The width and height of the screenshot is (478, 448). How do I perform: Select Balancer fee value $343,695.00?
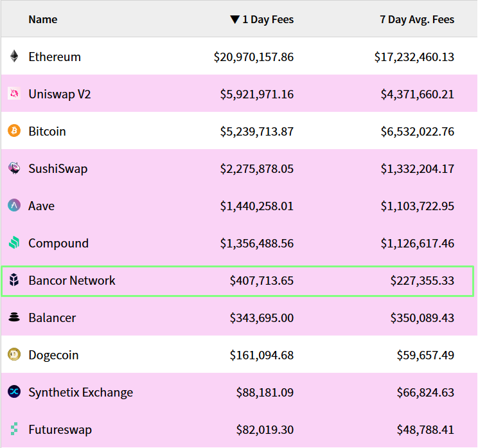pos(261,318)
